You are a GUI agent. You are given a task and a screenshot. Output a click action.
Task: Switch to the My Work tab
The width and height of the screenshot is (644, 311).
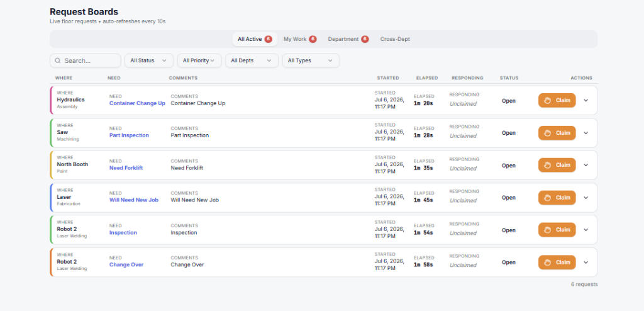300,39
